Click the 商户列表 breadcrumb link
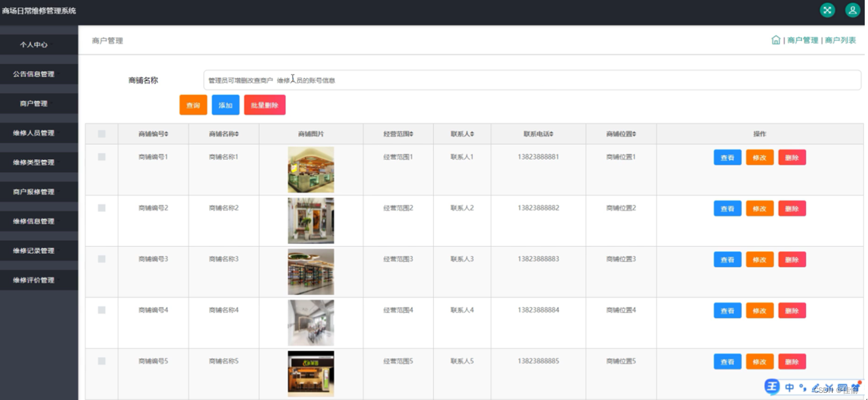This screenshot has height=400, width=868. (840, 40)
